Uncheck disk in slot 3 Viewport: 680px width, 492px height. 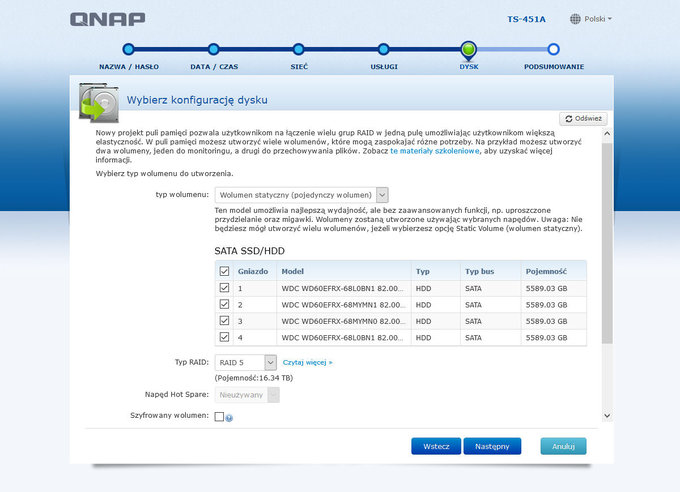[224, 321]
